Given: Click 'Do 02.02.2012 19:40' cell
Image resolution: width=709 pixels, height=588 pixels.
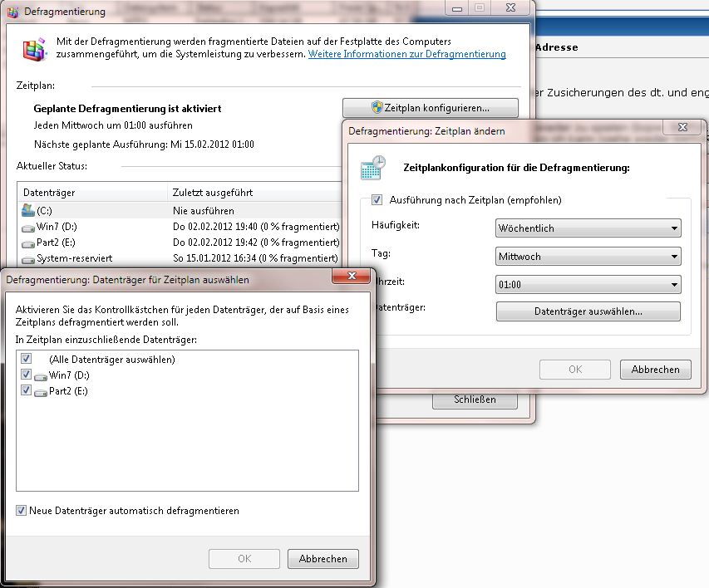Looking at the screenshot, I should click(256, 227).
